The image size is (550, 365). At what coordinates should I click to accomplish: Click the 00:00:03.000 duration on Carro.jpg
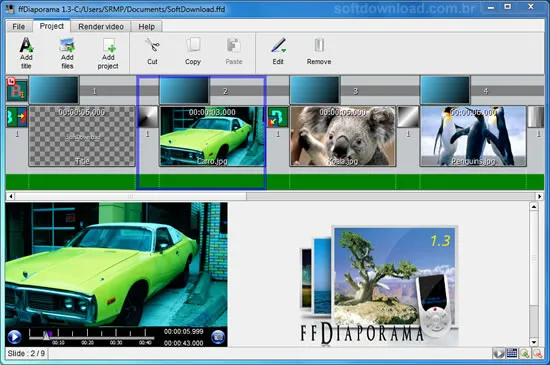(212, 112)
